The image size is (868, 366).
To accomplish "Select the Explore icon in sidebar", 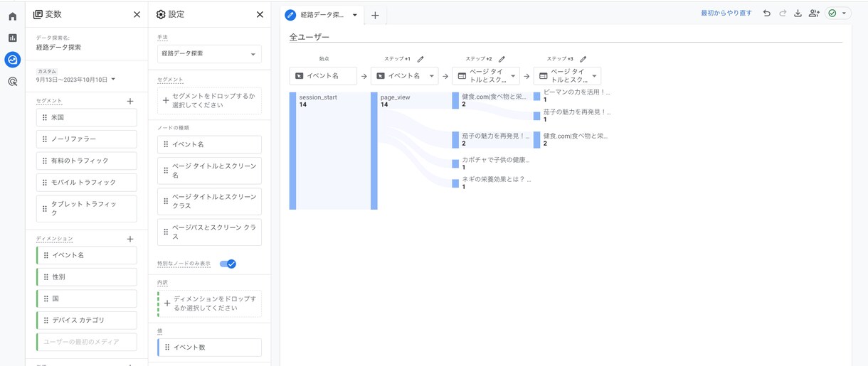I will point(12,60).
